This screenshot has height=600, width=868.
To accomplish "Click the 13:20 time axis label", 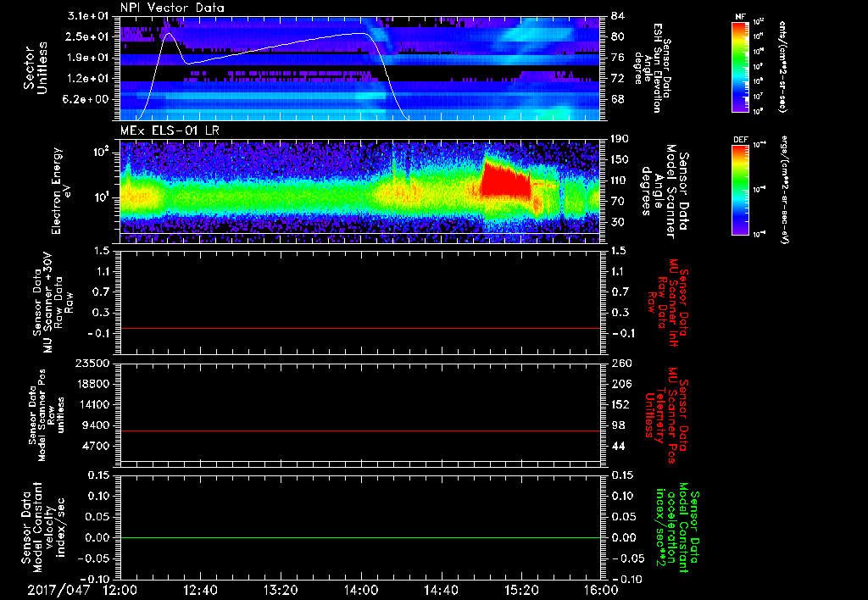I will point(281,591).
